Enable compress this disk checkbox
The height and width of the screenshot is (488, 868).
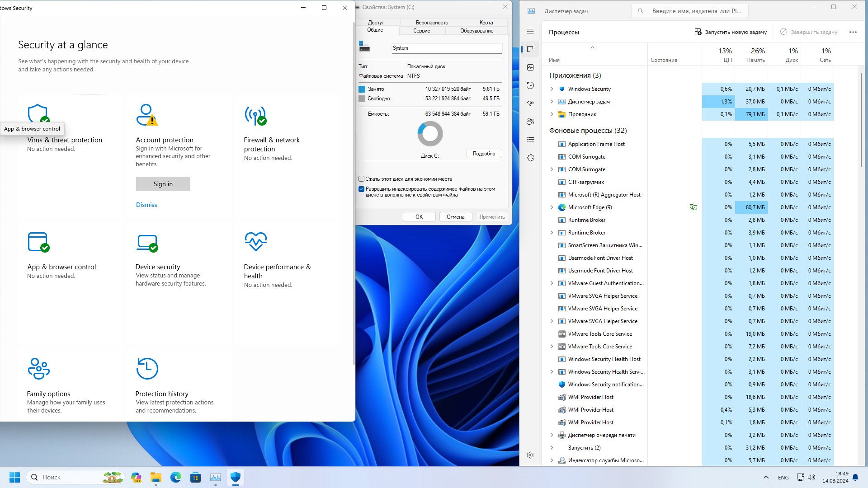coord(362,179)
